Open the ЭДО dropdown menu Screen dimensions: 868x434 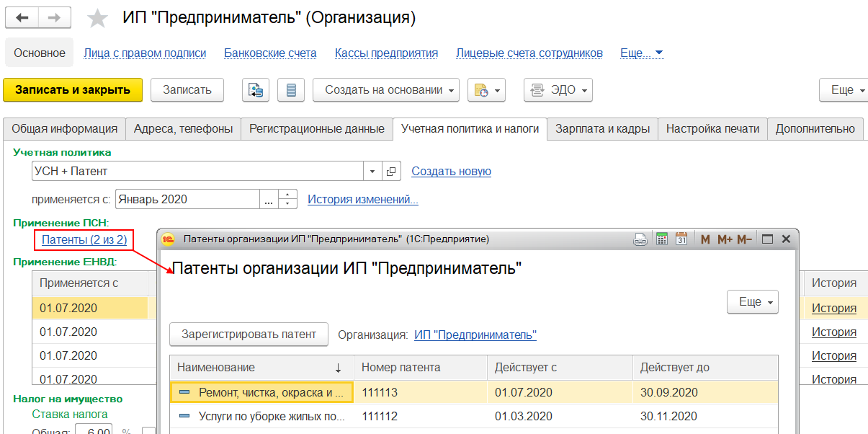pyautogui.click(x=559, y=90)
